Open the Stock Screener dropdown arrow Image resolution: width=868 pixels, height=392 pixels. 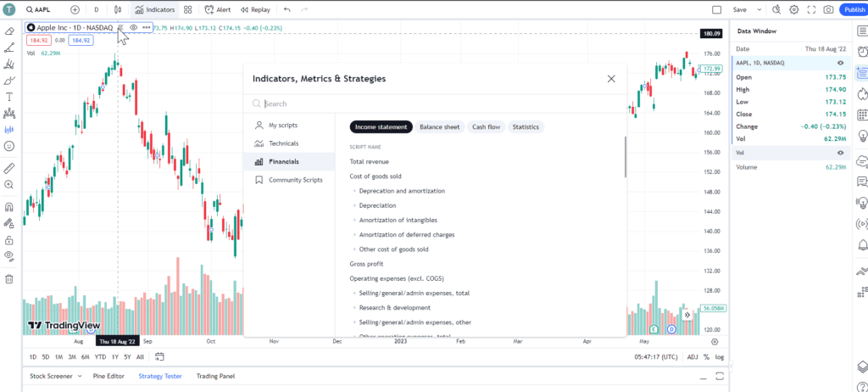pyautogui.click(x=79, y=376)
